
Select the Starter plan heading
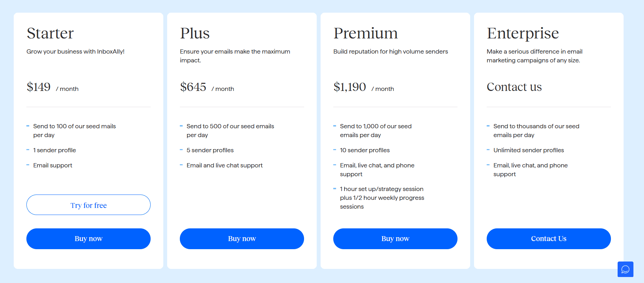pos(50,33)
